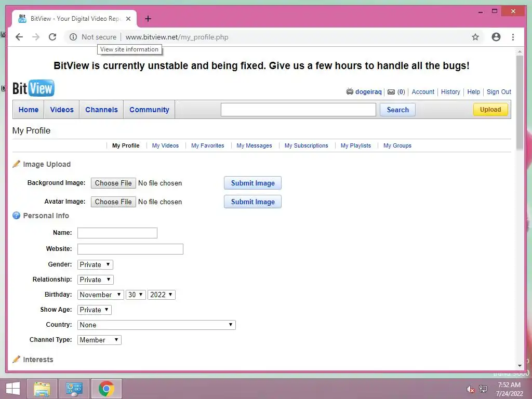The image size is (532, 399).
Task: Open a new browser tab
Action: pyautogui.click(x=148, y=19)
